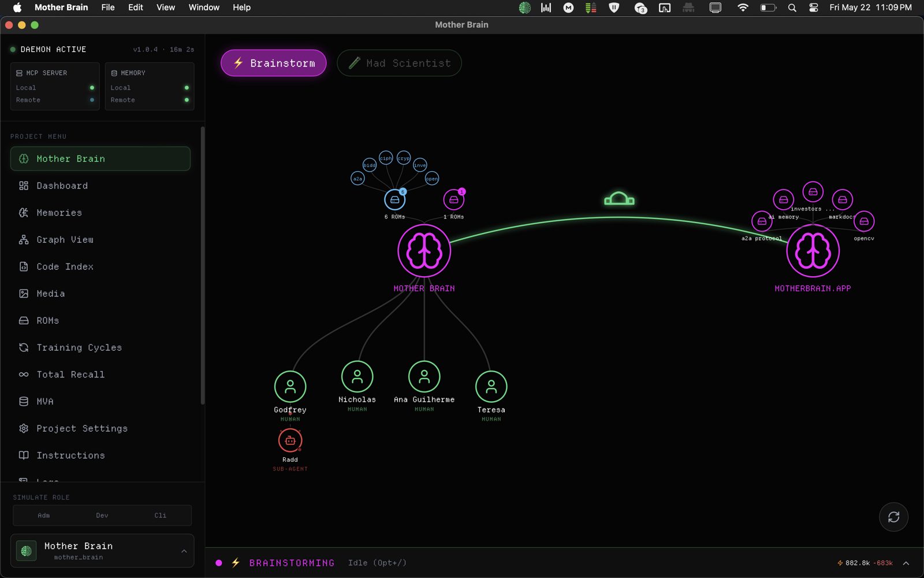The width and height of the screenshot is (924, 578).
Task: Open Instructions in the sidebar
Action: click(x=100, y=455)
